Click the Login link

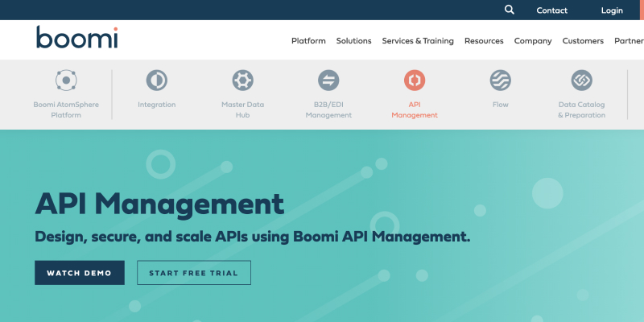tap(612, 10)
